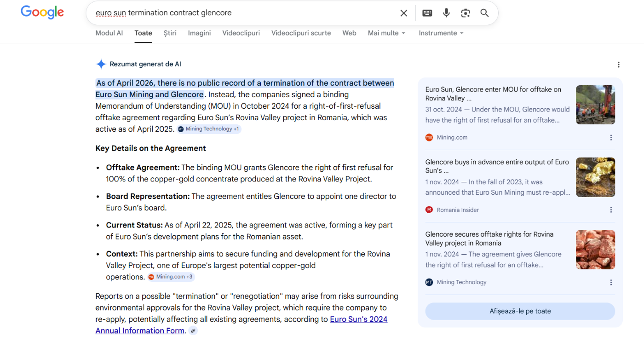Click the Afișează-le pe toate button
This screenshot has width=644, height=338.
click(x=520, y=311)
